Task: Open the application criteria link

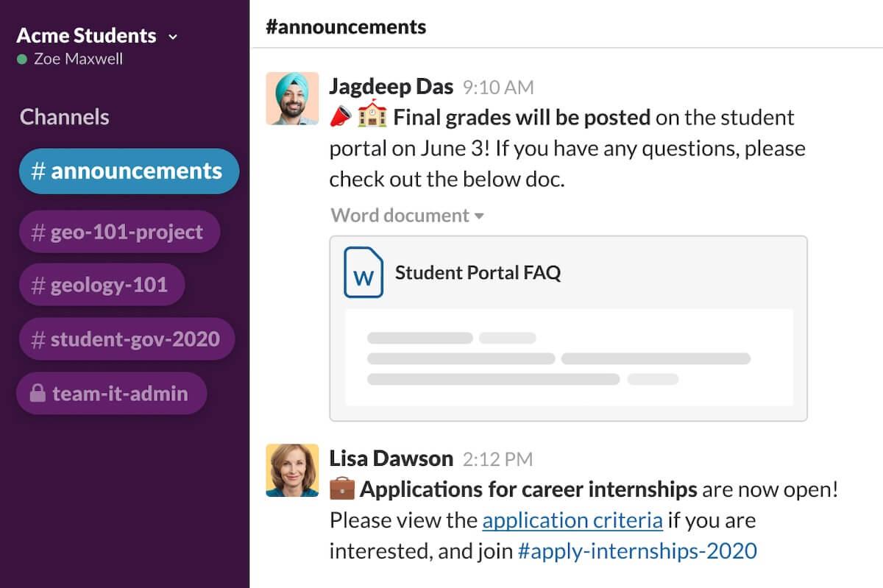Action: [x=572, y=520]
